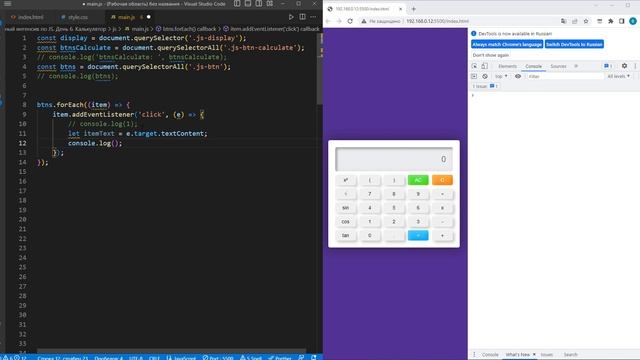This screenshot has width=640, height=360.
Task: Toggle secondary side bar layout icon
Action: (x=259, y=4)
